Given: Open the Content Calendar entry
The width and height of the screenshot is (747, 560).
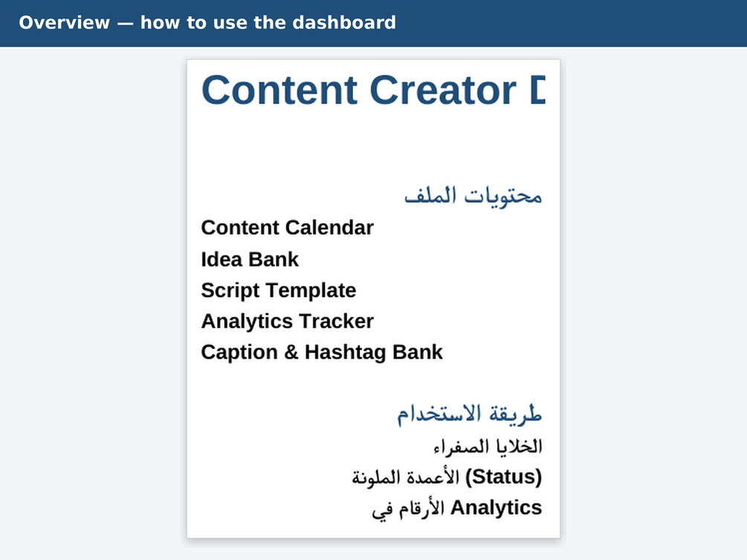Looking at the screenshot, I should pyautogui.click(x=287, y=227).
